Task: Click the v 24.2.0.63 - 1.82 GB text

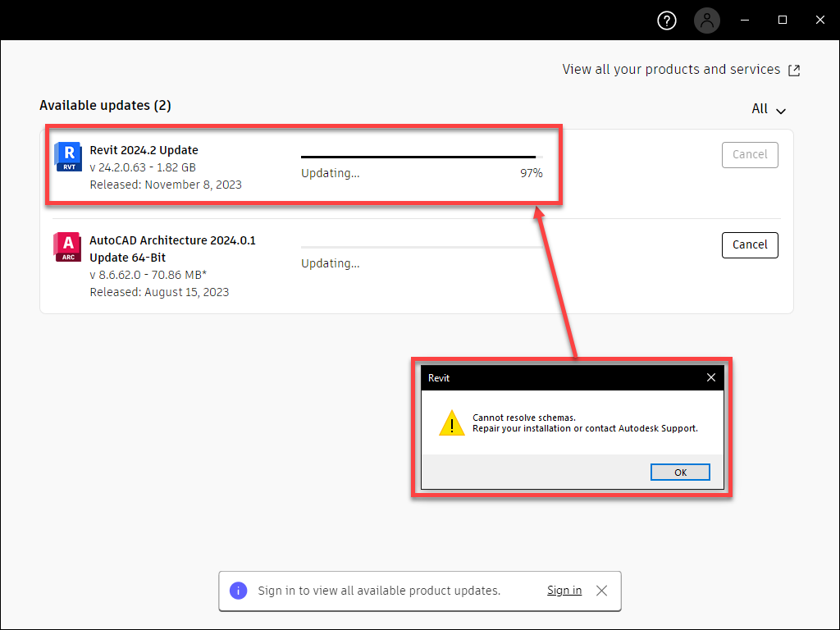Action: pyautogui.click(x=143, y=167)
